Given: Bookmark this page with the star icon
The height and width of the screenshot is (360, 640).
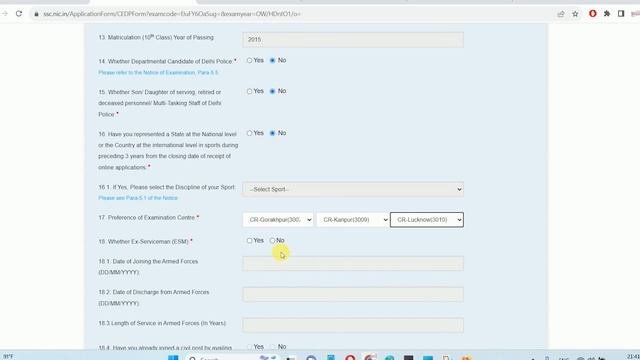Looking at the screenshot, I should click(x=575, y=14).
